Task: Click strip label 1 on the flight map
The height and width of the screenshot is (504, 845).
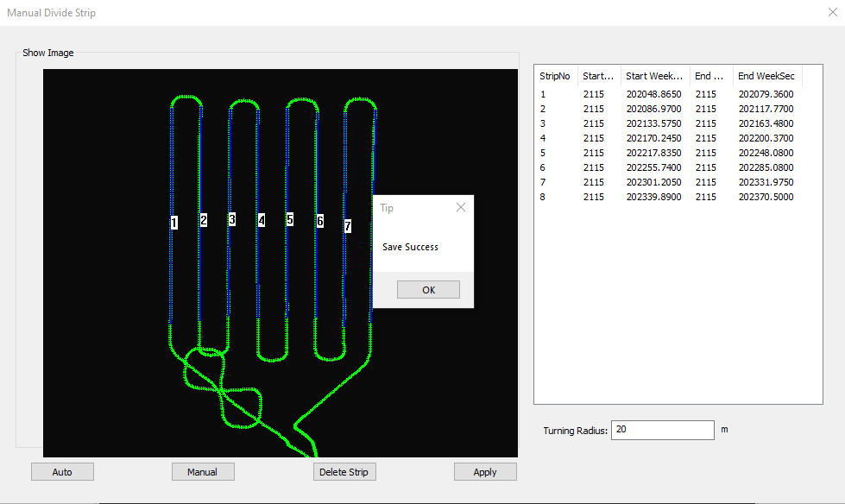Action: point(174,223)
